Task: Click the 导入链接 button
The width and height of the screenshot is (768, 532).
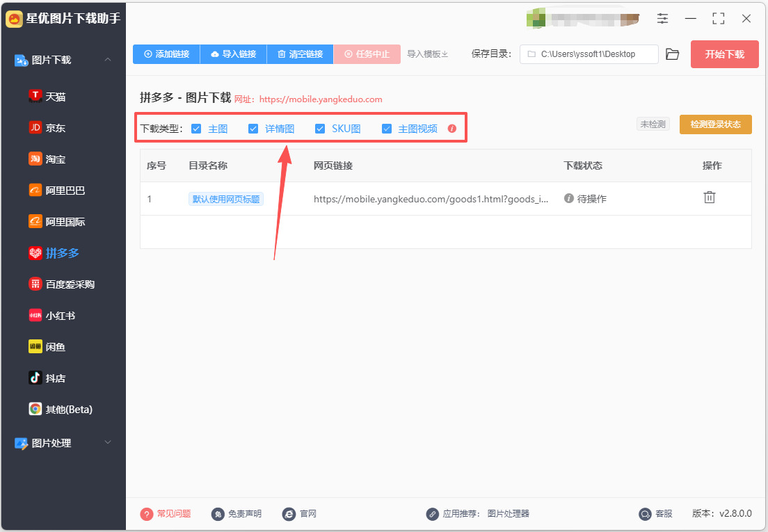Action: pyautogui.click(x=234, y=54)
